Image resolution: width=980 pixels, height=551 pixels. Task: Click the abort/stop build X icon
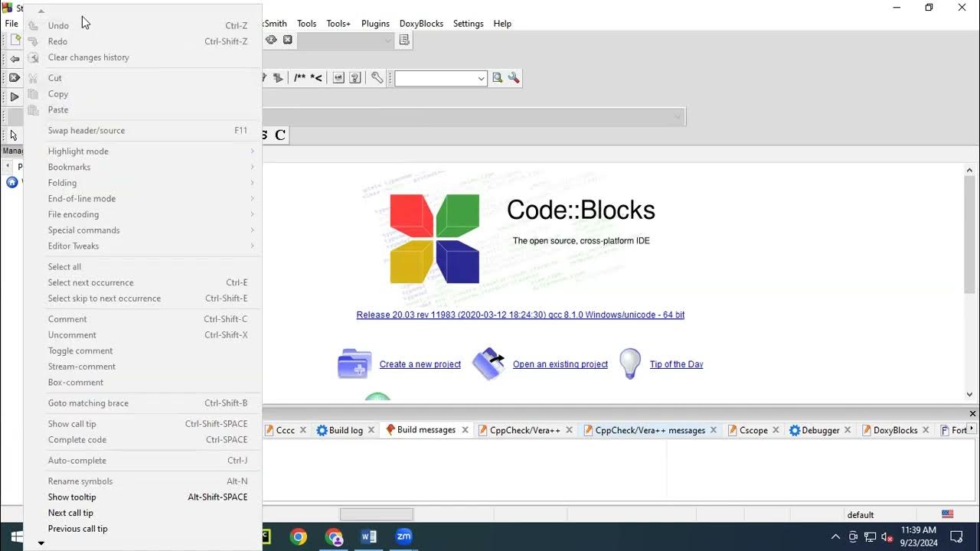(x=15, y=78)
